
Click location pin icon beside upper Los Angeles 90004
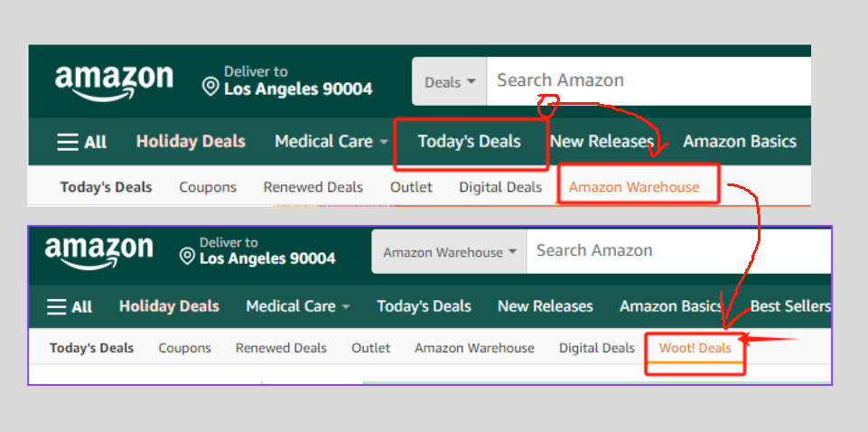210,88
